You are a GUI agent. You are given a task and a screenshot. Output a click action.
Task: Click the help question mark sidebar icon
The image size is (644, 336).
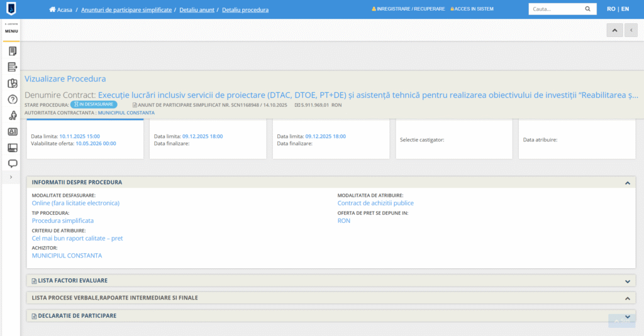12,99
